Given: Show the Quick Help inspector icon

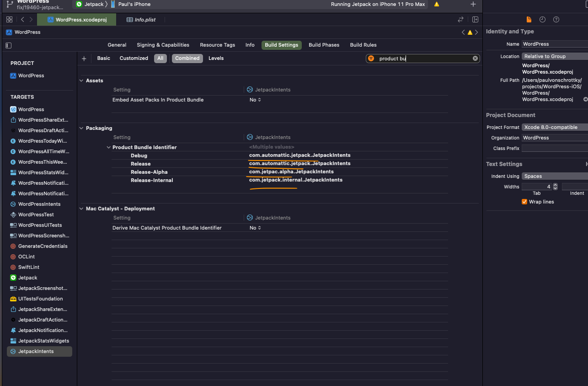Looking at the screenshot, I should (556, 20).
